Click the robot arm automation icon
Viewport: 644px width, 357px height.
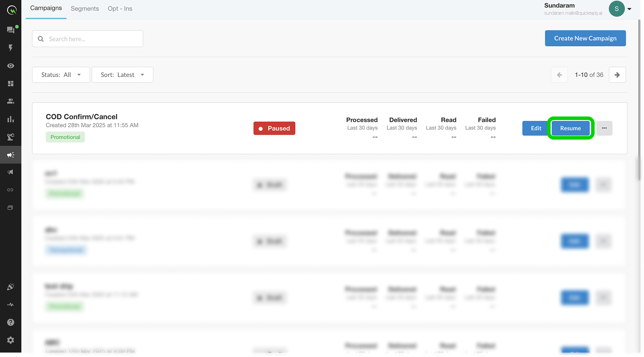tap(11, 137)
